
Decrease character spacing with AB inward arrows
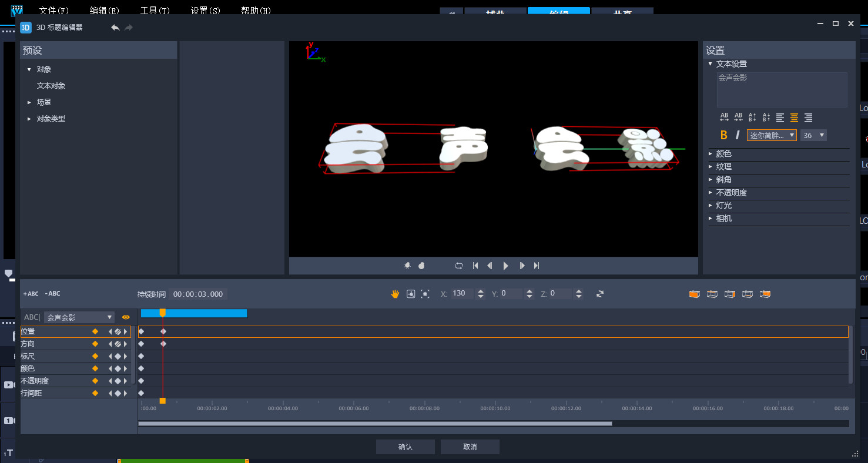(x=738, y=118)
